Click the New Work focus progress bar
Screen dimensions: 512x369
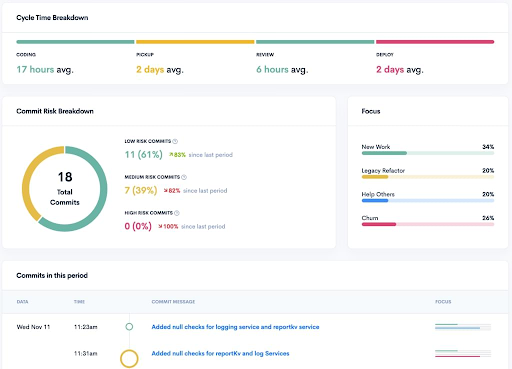[x=428, y=153]
